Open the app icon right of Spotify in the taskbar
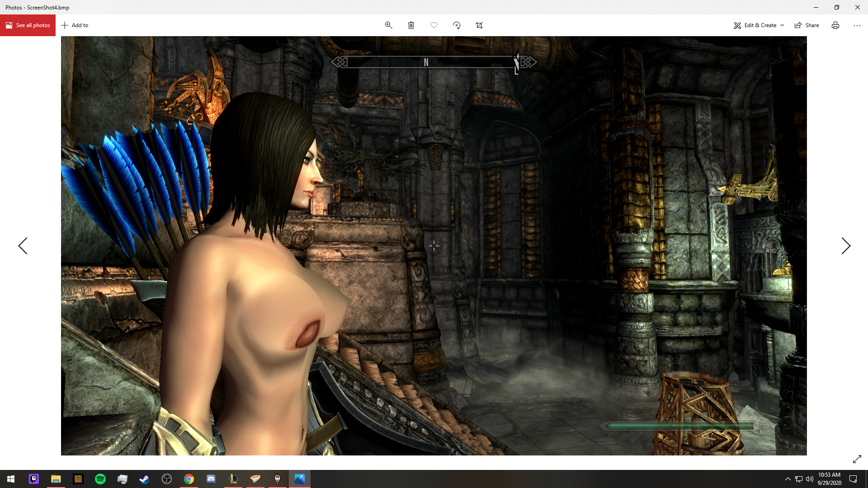The image size is (868, 488). tap(123, 479)
